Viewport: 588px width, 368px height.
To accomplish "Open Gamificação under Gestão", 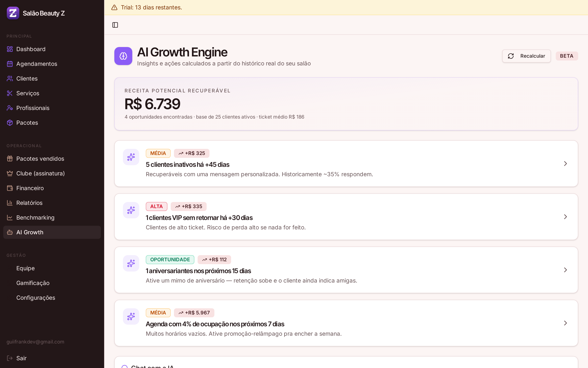I will (52, 283).
